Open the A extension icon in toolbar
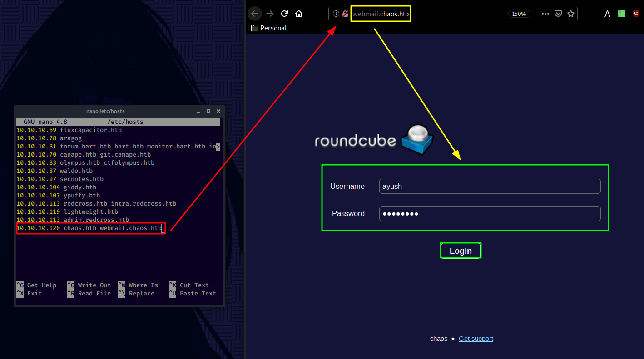 607,14
